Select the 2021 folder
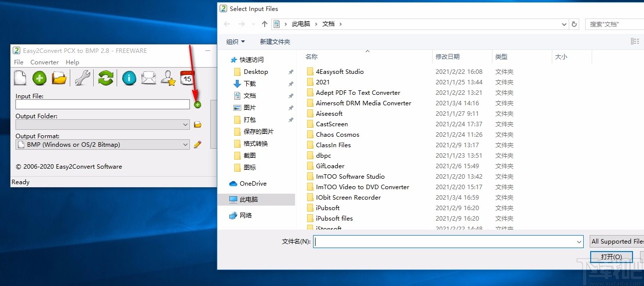 click(322, 82)
